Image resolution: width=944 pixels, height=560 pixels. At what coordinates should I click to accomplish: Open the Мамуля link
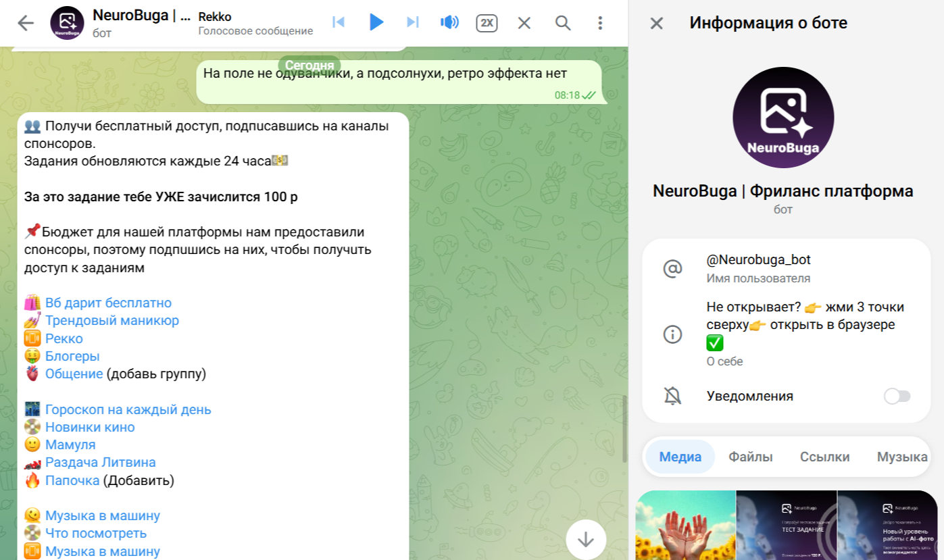click(70, 444)
